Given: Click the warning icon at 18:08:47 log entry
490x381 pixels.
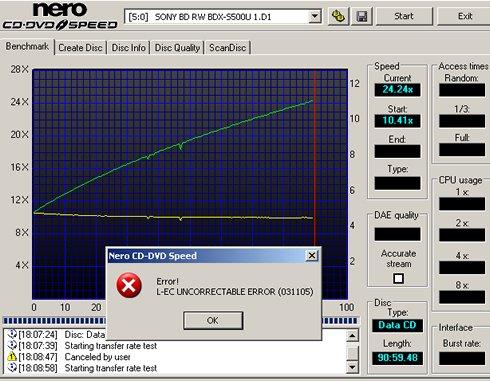Looking at the screenshot, I should coord(12,357).
